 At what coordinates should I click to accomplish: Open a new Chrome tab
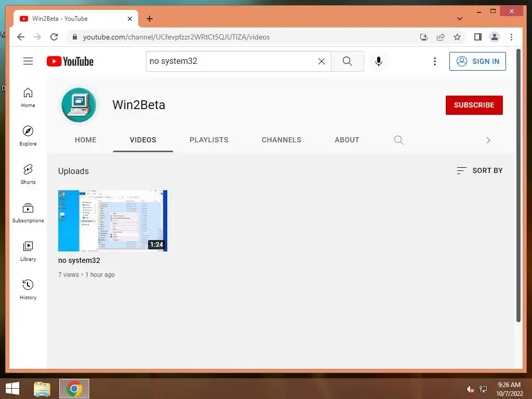pos(150,19)
